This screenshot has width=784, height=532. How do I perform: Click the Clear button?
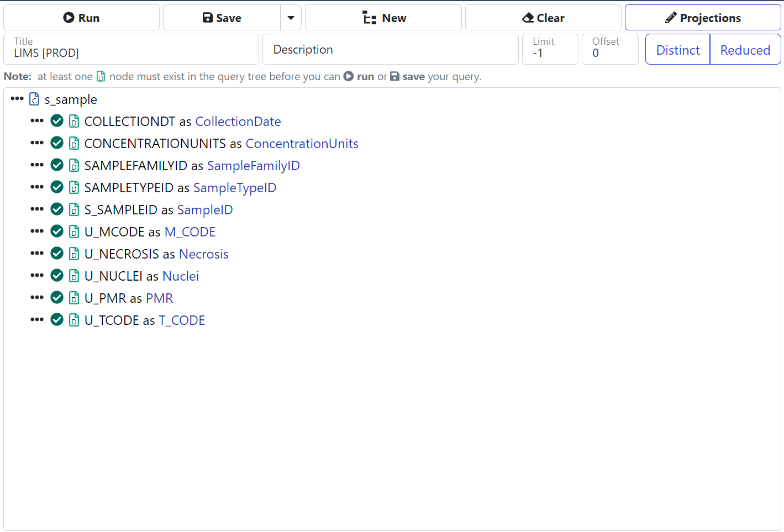tap(543, 18)
